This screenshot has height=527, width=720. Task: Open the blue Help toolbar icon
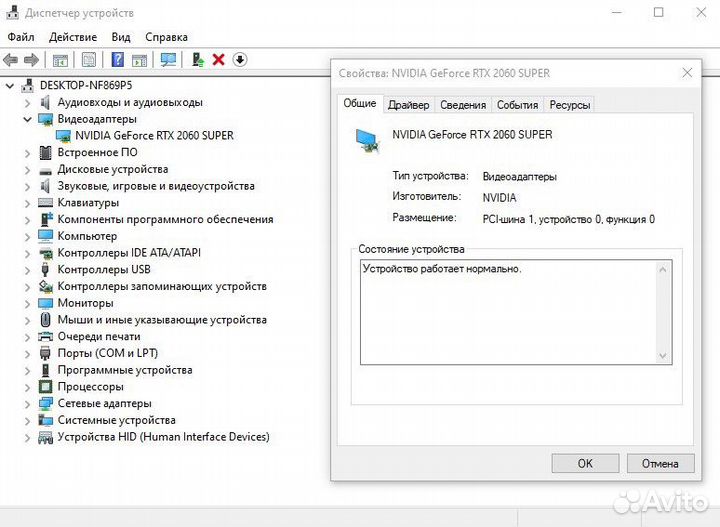tap(118, 60)
